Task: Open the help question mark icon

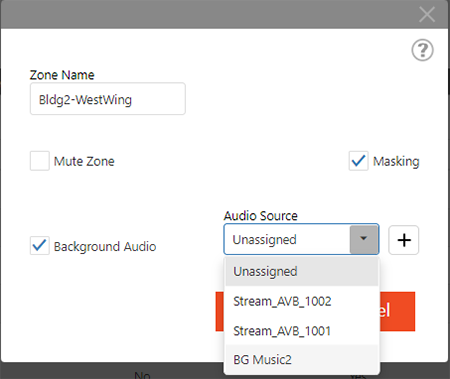Action: coord(422,50)
